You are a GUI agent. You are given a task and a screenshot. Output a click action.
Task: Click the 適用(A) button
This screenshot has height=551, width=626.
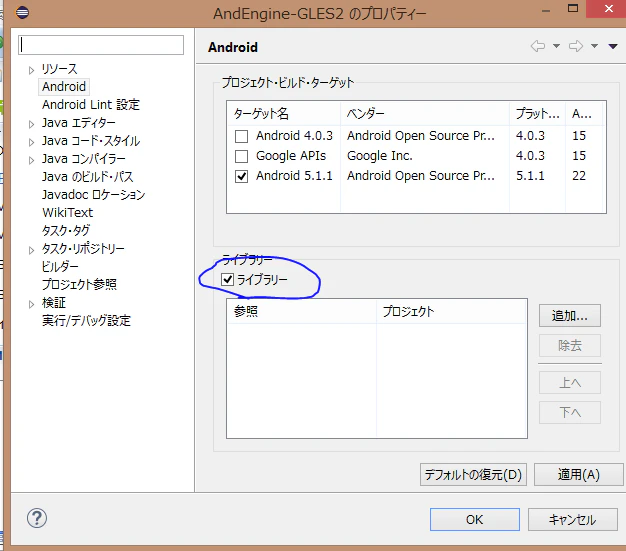(x=578, y=475)
